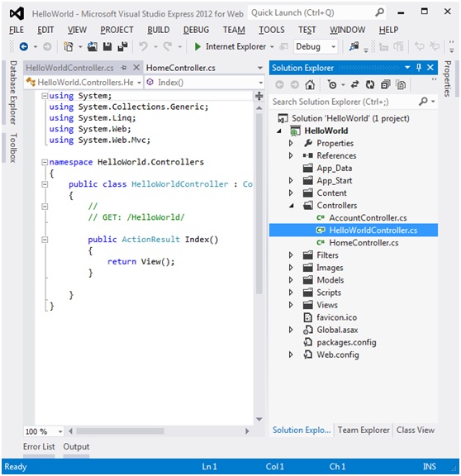Expand the Properties node in Solution Explorer
461x476 pixels.
[x=291, y=143]
